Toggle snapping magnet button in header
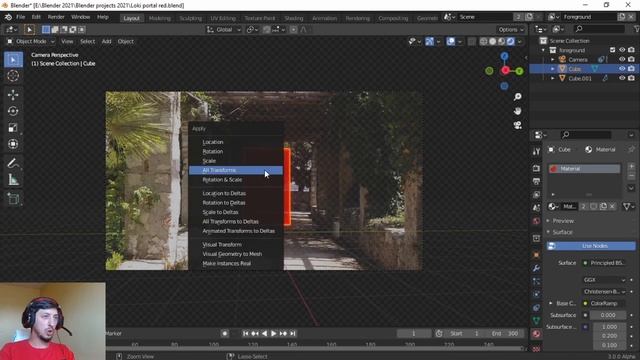 (267, 29)
